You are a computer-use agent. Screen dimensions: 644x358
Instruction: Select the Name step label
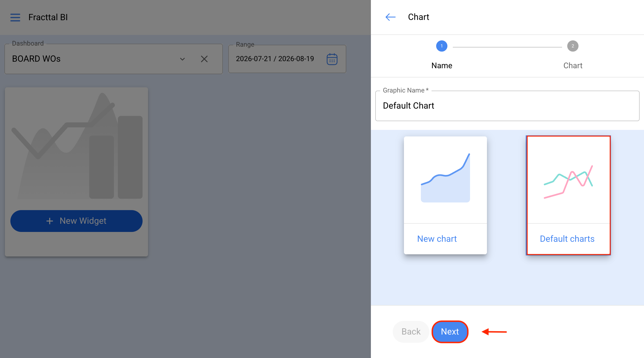(442, 65)
